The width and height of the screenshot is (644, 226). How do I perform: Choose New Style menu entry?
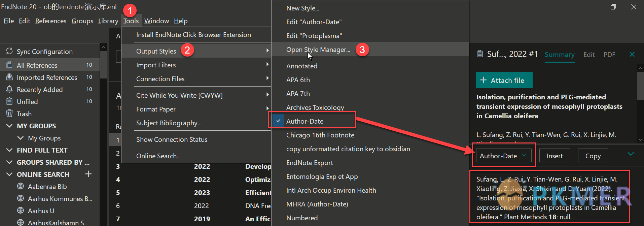click(x=370, y=8)
